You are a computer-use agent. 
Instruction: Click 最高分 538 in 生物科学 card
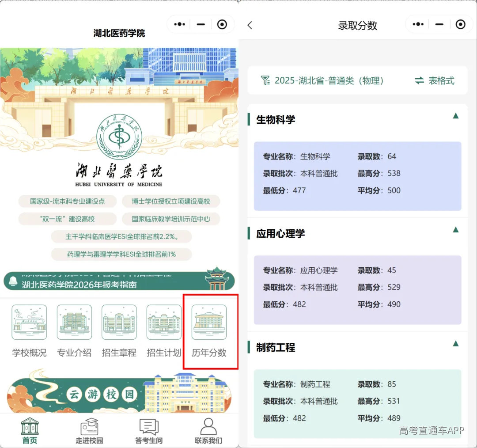379,173
